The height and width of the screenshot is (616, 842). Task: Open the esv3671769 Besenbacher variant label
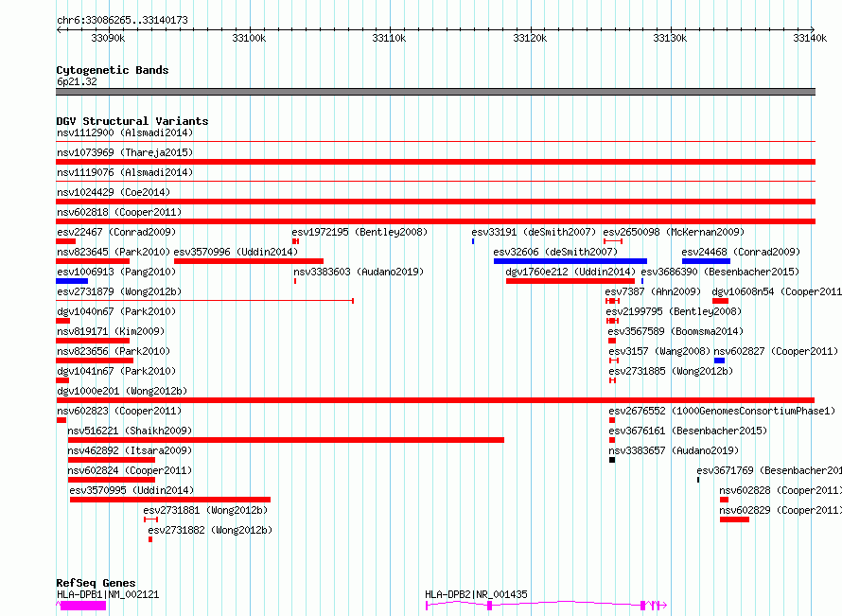(769, 470)
